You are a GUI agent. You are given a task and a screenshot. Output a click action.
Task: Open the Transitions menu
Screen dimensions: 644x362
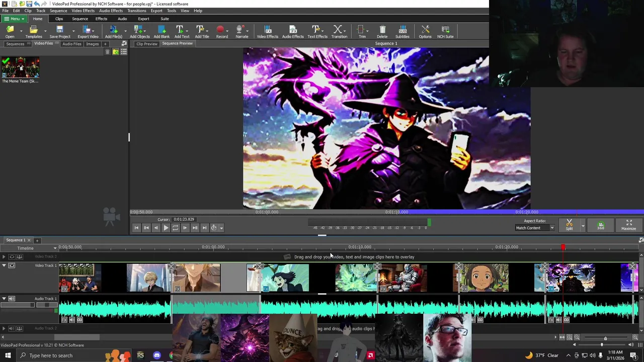137,11
